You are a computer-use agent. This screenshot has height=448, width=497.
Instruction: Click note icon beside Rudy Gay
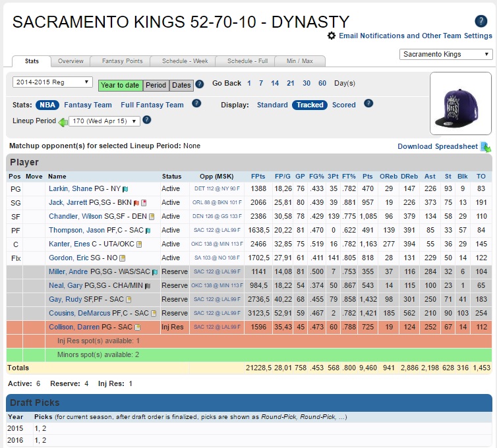[x=129, y=300]
